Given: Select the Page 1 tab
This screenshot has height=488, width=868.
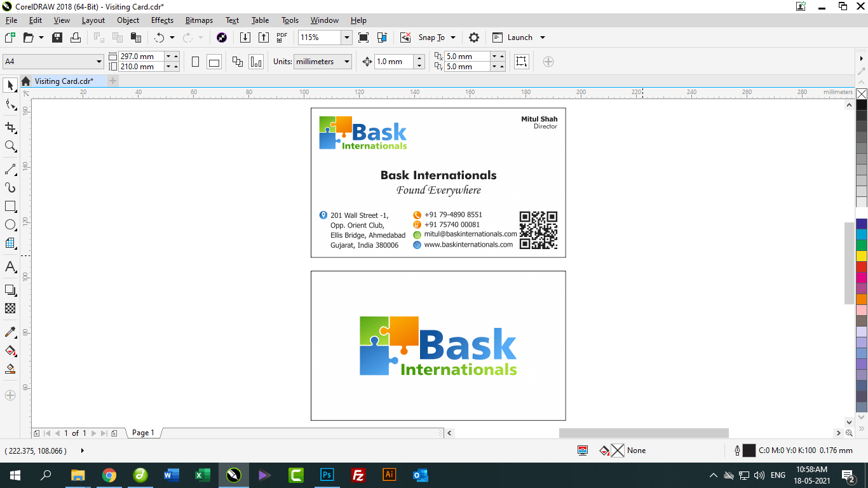Looking at the screenshot, I should point(143,433).
